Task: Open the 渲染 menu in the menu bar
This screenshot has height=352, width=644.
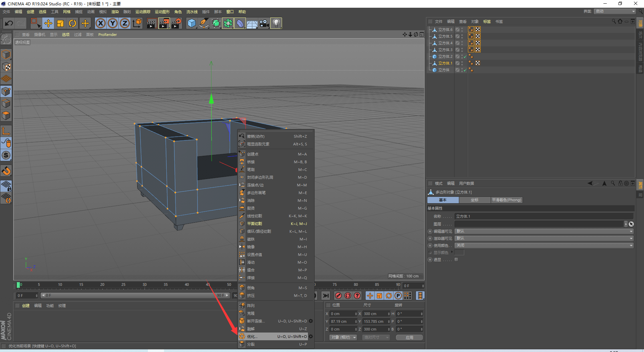Action: point(115,12)
